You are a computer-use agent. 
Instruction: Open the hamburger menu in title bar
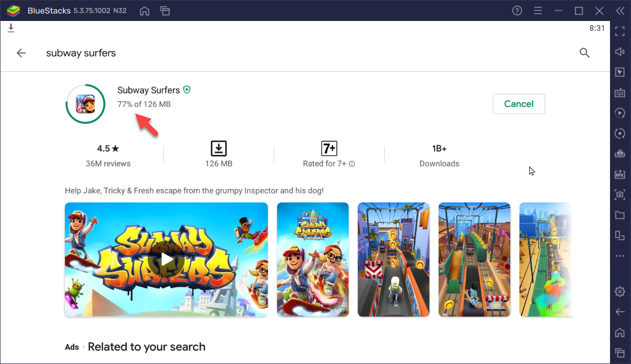tap(538, 11)
